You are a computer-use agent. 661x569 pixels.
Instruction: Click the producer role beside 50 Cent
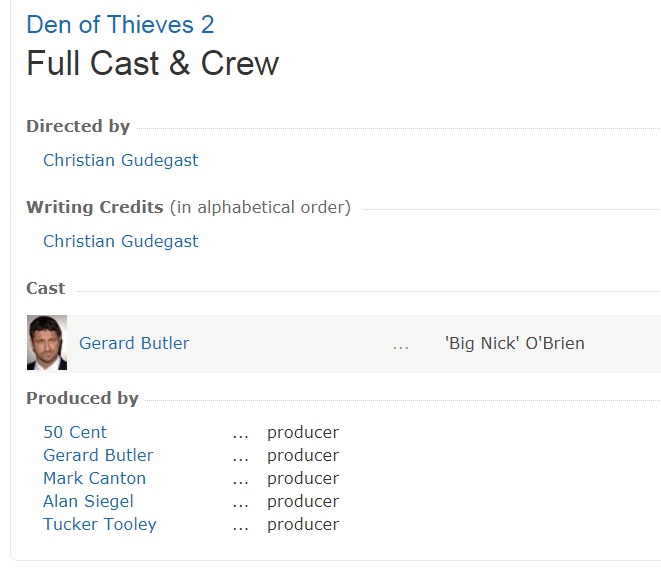[x=303, y=432]
